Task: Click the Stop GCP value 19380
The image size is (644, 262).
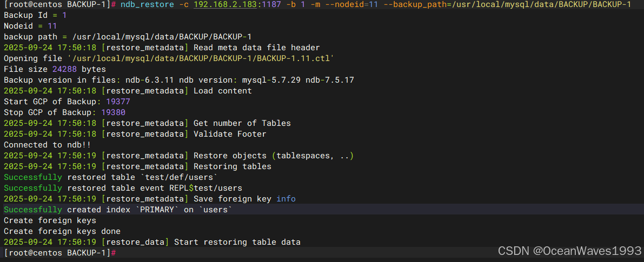Action: click(x=113, y=112)
